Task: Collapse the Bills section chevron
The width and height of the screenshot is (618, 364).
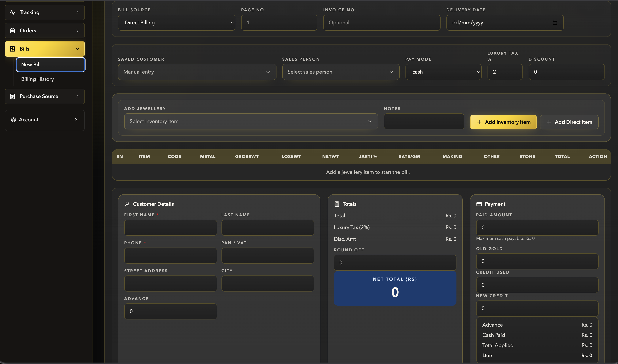Action: click(x=77, y=49)
